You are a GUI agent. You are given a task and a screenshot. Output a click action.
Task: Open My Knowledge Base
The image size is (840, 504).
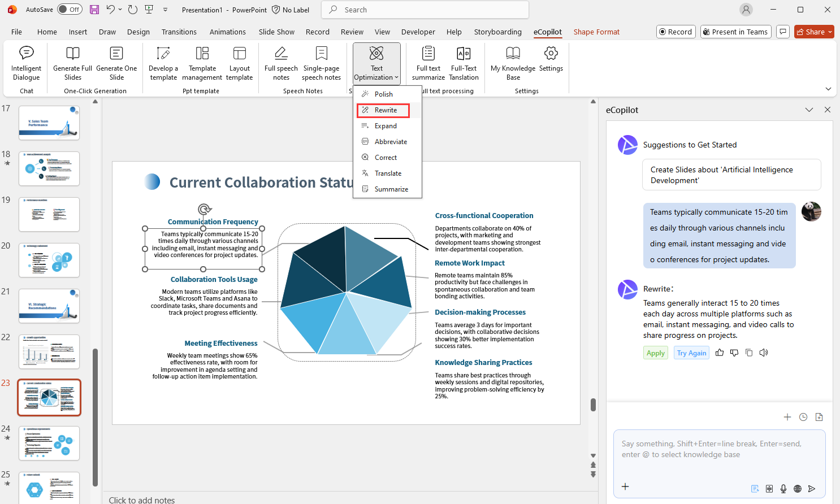pos(513,63)
